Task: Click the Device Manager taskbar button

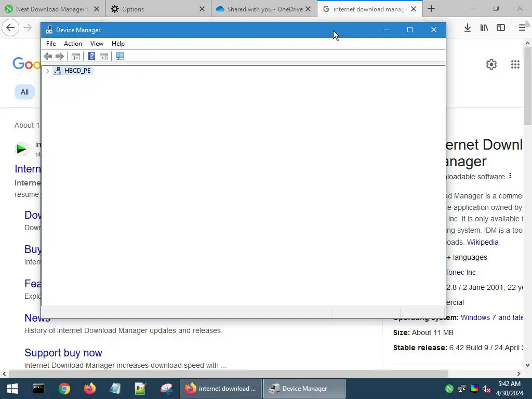Action: point(304,389)
